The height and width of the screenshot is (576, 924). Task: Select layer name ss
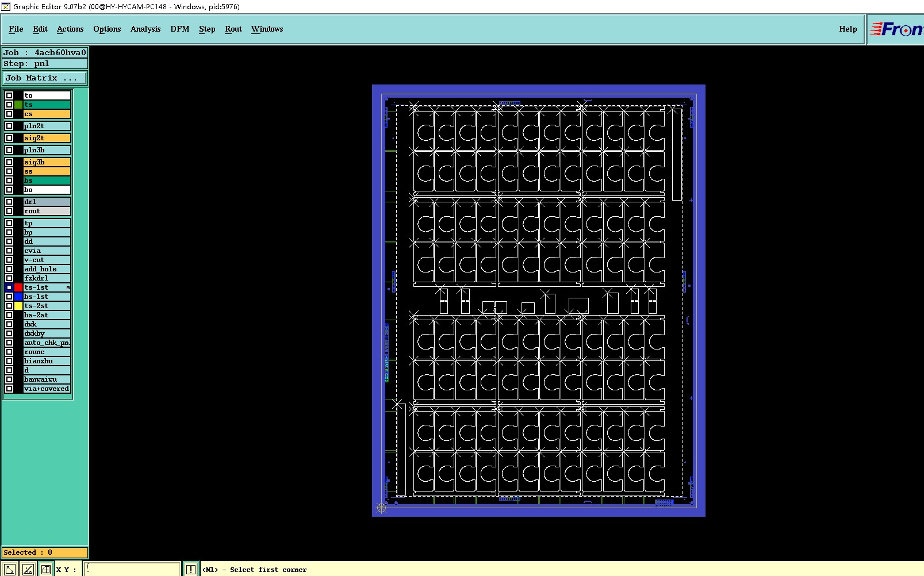tap(47, 171)
